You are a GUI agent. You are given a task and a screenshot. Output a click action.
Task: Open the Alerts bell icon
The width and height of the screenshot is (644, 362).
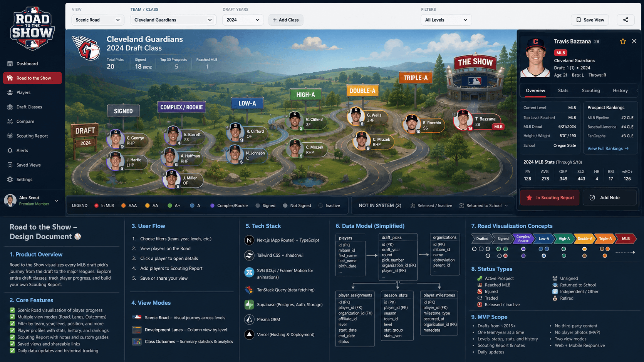(x=10, y=150)
